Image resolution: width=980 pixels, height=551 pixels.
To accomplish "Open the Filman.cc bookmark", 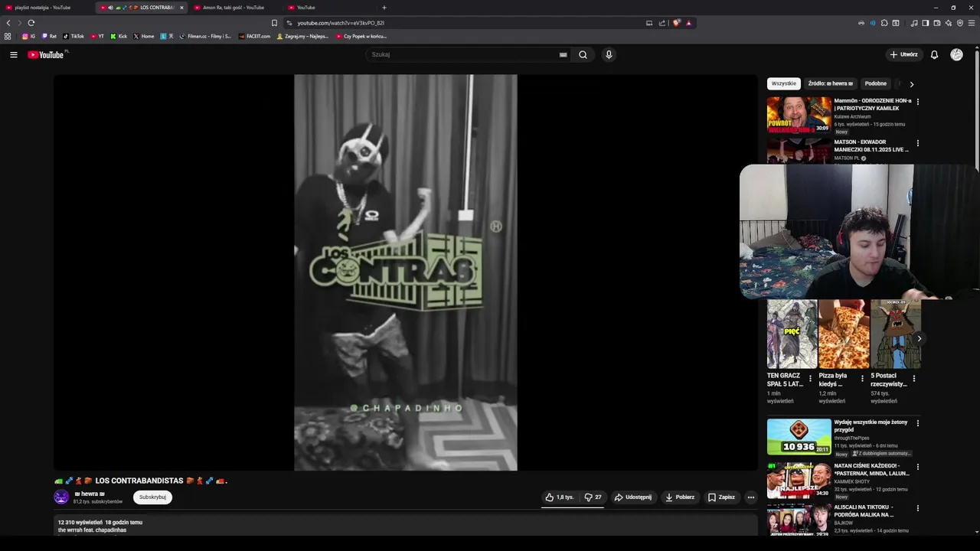I will [205, 36].
